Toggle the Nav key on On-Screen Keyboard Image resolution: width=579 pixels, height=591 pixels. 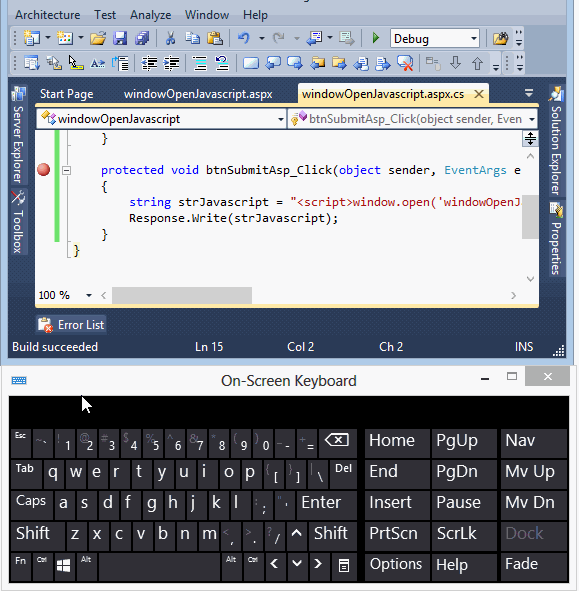534,443
